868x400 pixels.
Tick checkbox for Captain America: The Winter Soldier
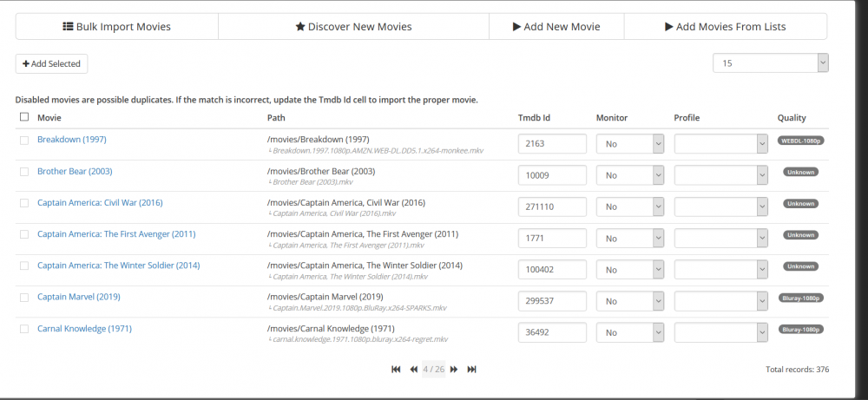click(24, 266)
